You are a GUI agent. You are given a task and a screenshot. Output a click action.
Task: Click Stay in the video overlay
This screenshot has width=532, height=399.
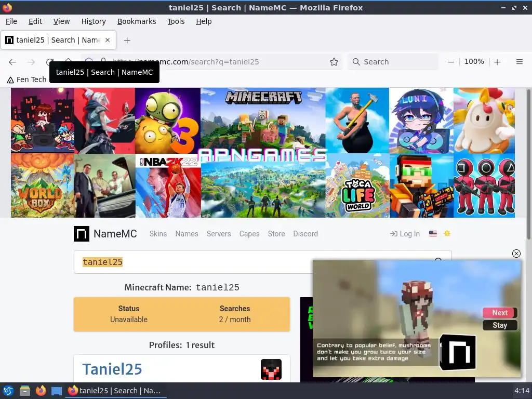tap(500, 325)
